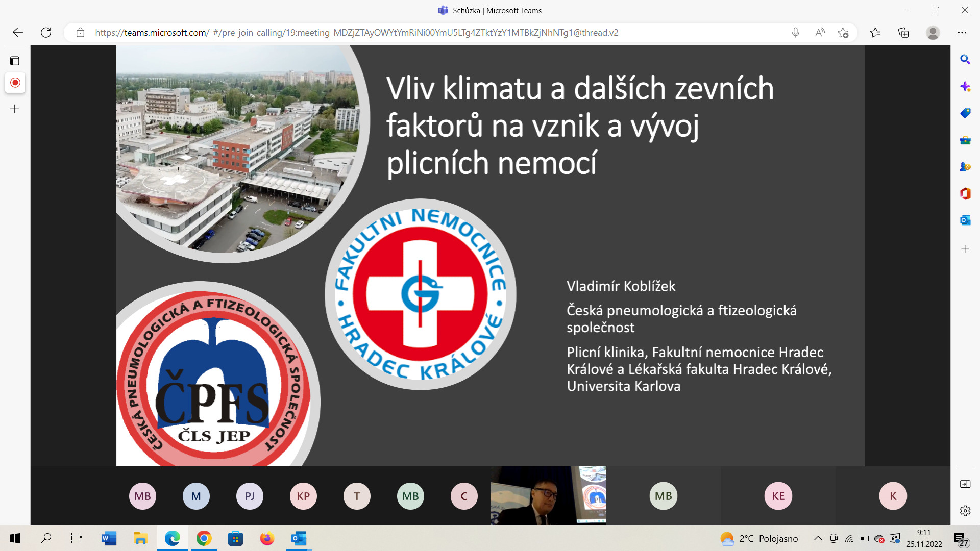Image resolution: width=980 pixels, height=551 pixels.
Task: Open Discover sparkle icon in sidebar
Action: click(x=965, y=86)
